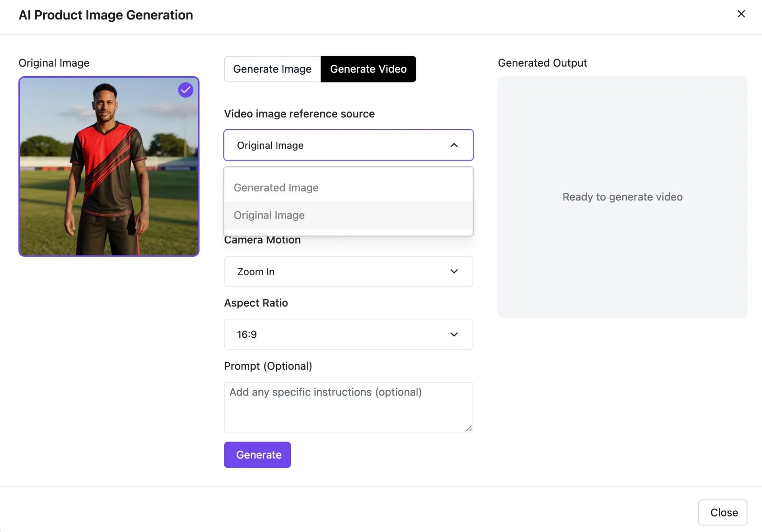Click the Camera Motion dropdown chevron
This screenshot has height=532, width=762.
[454, 271]
